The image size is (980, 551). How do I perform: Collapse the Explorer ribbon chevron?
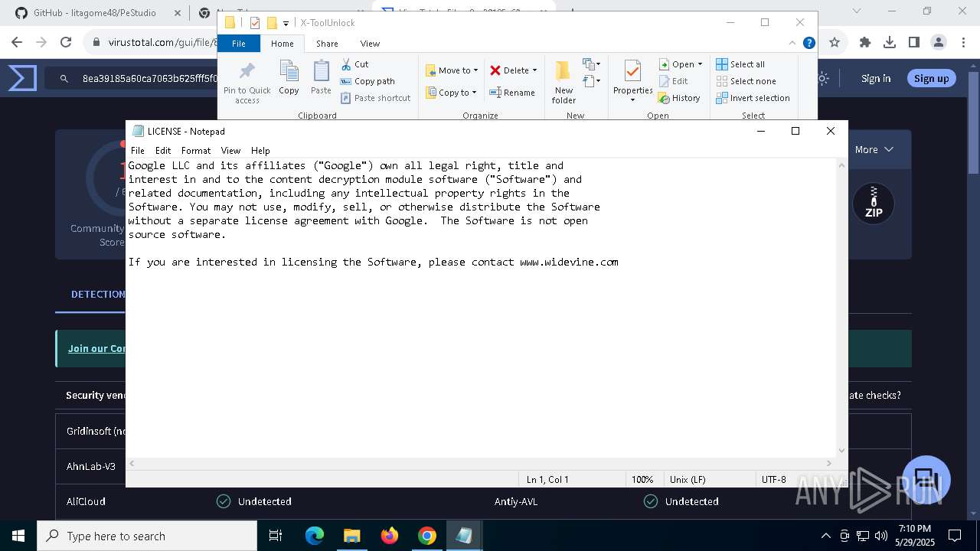tap(793, 43)
